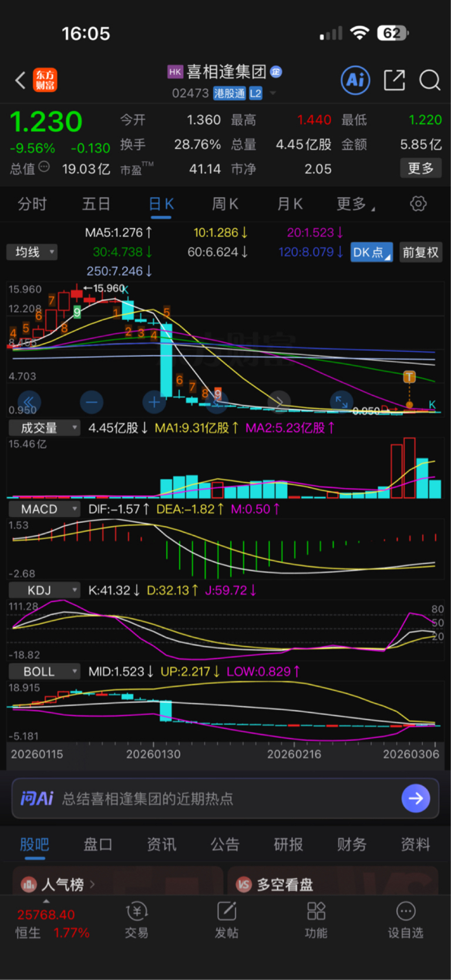Zoom out the chart with minus icon

click(92, 402)
